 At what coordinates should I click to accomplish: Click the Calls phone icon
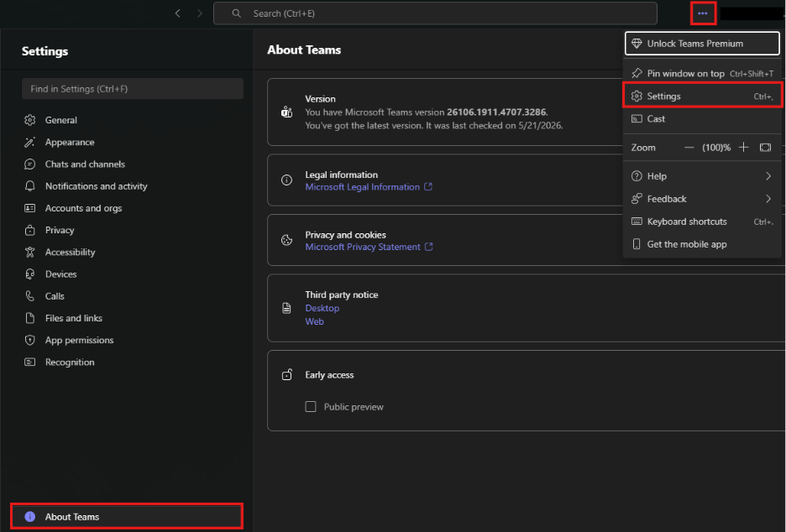coord(30,296)
